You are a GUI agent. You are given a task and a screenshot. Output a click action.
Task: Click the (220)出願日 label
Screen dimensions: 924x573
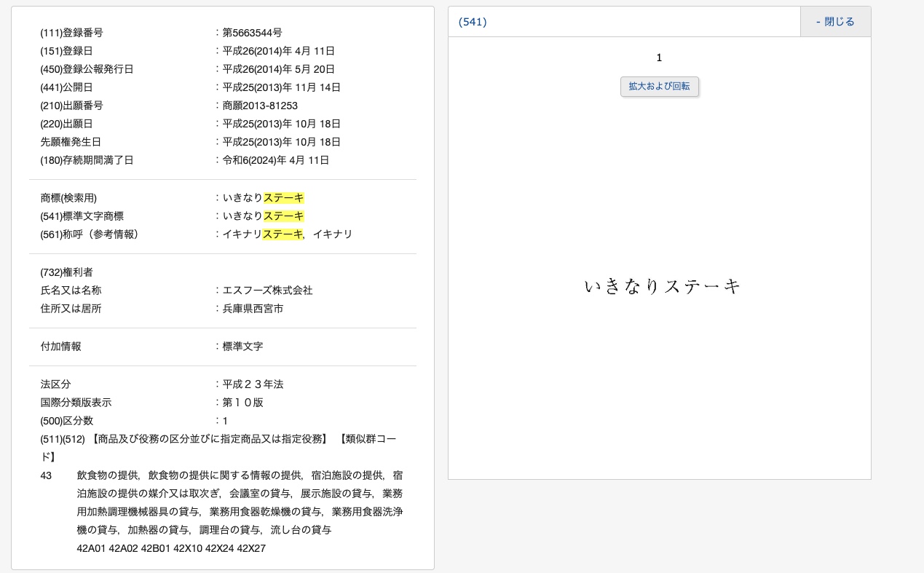point(66,124)
